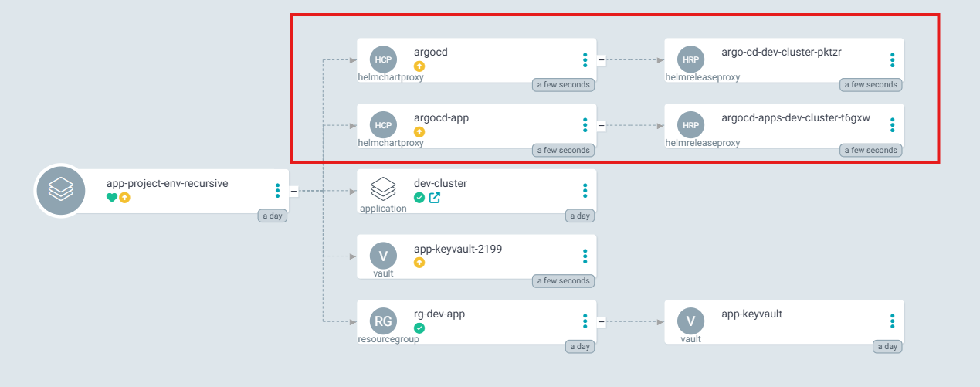Click the HCP icon on argocd node
Viewport: 980px width, 387px height.
pyautogui.click(x=383, y=59)
